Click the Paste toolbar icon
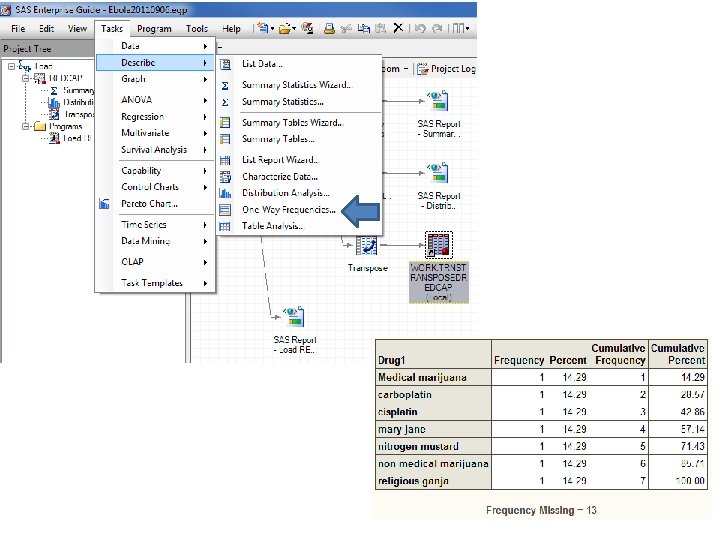Viewport: 720px width, 540px height. [x=380, y=28]
